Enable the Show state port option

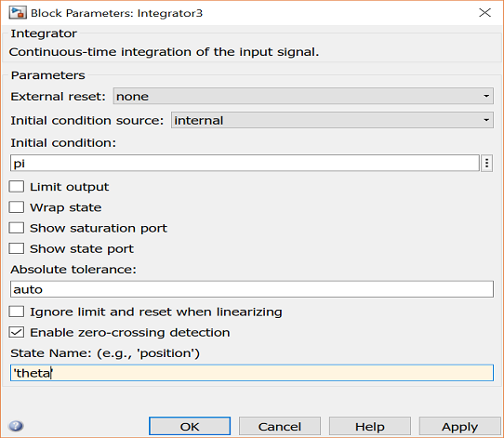[x=17, y=248]
